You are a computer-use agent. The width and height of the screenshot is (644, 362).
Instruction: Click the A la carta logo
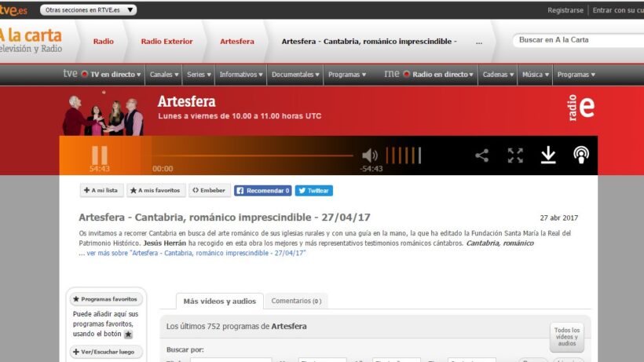[31, 41]
